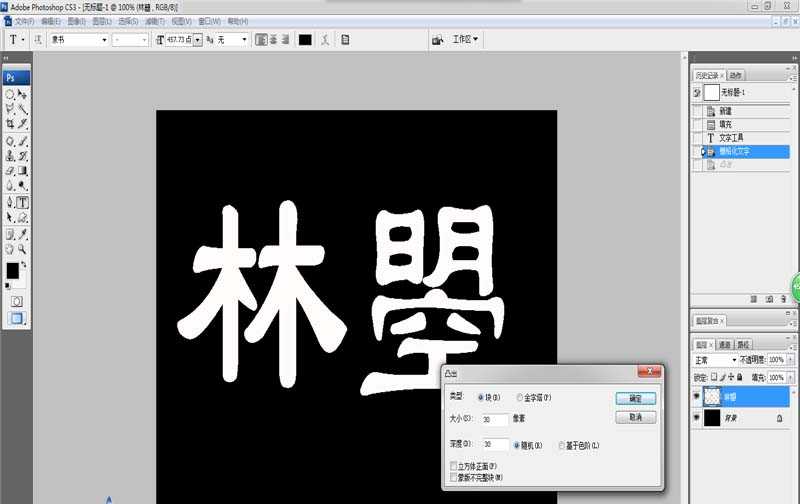800x504 pixels.
Task: Select the Healing Brush tool
Action: pyautogui.click(x=10, y=141)
